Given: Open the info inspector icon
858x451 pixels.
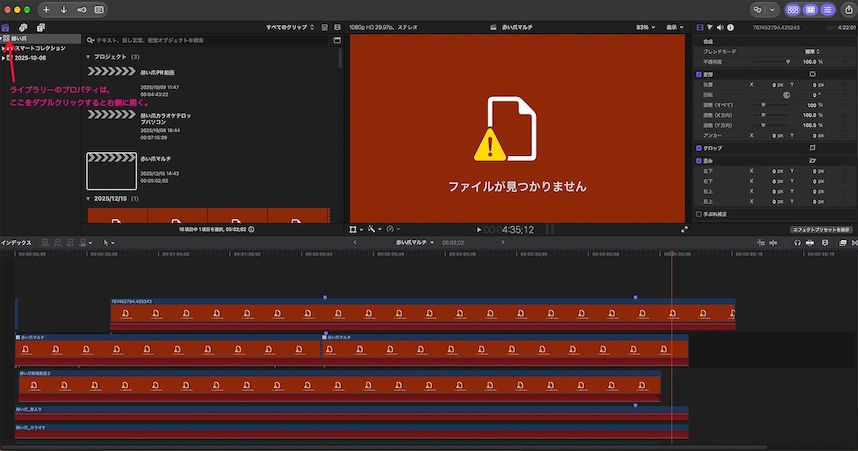Looking at the screenshot, I should (x=731, y=27).
